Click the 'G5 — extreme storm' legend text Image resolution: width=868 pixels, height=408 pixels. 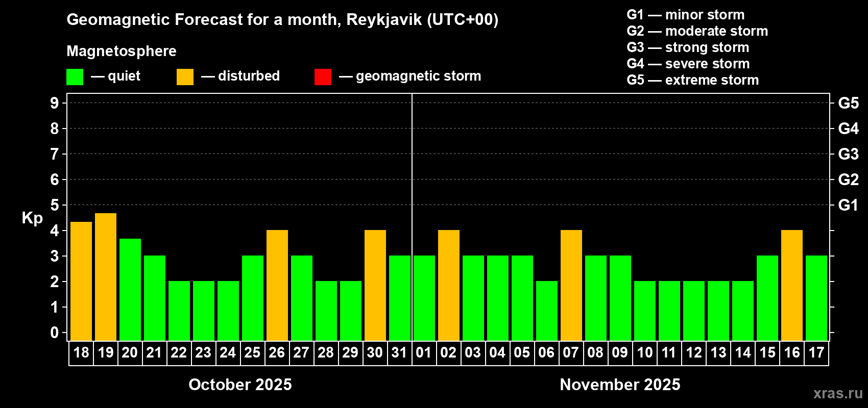(693, 80)
